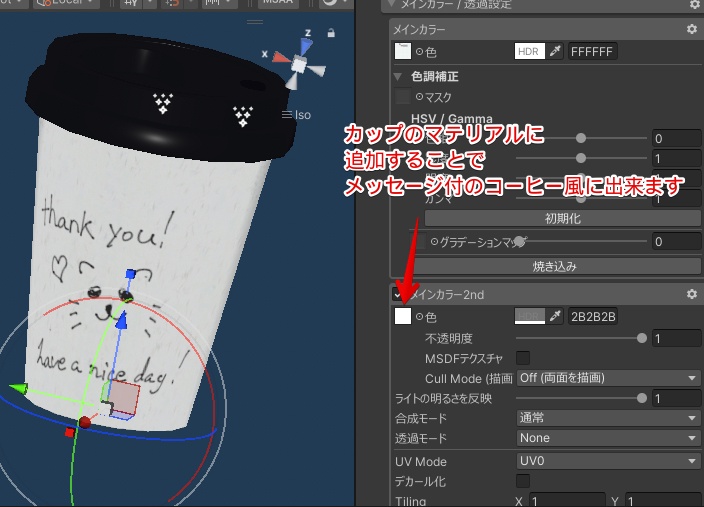Adjust the top HSV slider handle
The height and width of the screenshot is (507, 704).
581,138
